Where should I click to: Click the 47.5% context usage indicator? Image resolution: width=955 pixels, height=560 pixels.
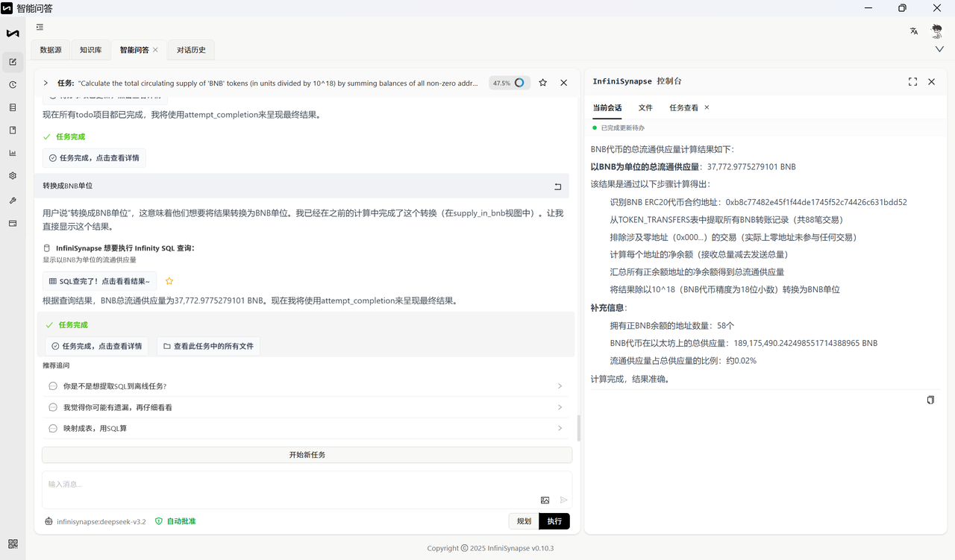[510, 83]
